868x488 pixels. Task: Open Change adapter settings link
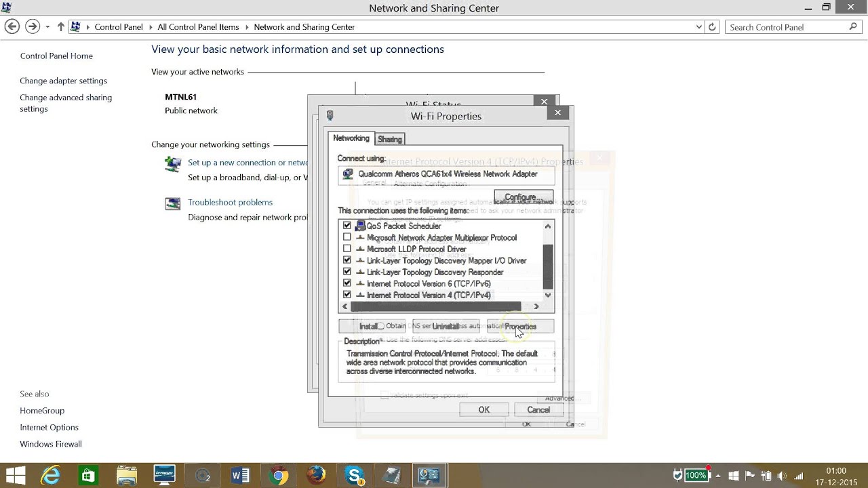64,81
